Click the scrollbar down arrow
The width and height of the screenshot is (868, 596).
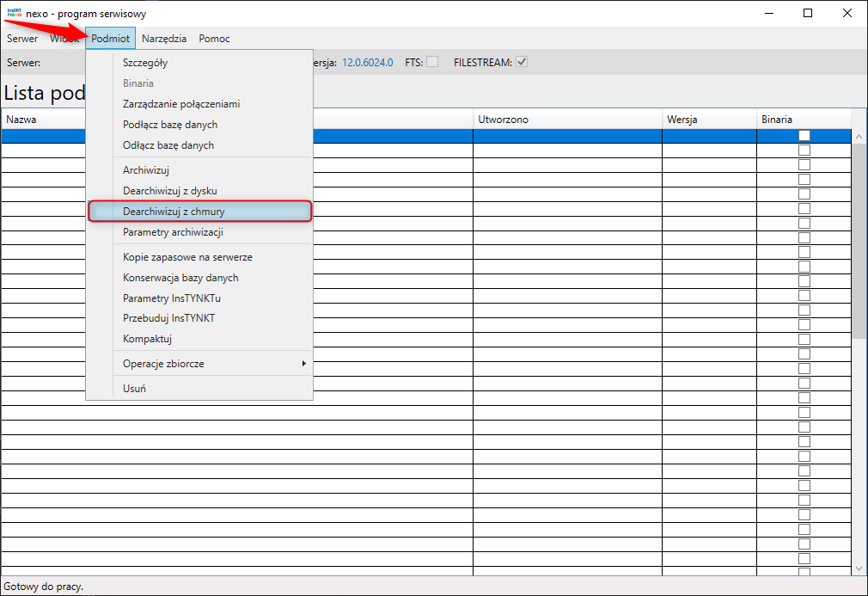tap(859, 568)
